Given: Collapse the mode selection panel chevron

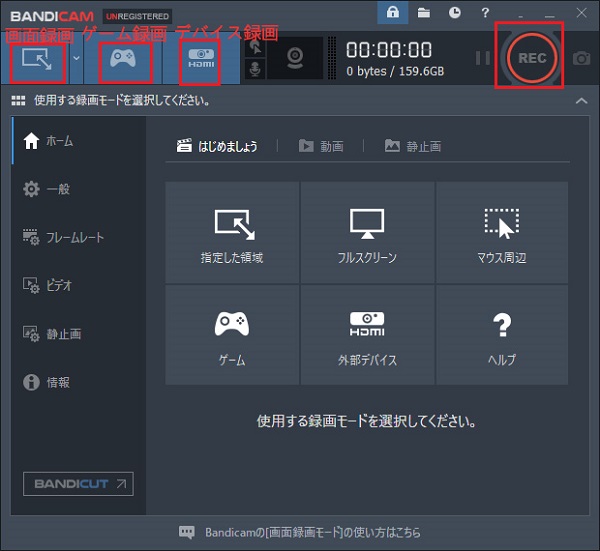Looking at the screenshot, I should pos(581,101).
